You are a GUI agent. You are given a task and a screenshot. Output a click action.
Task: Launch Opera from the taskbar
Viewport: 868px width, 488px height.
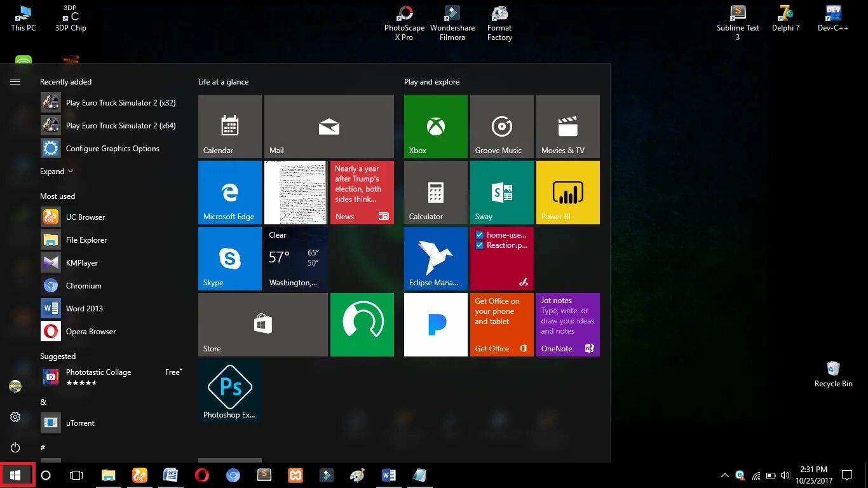[x=202, y=475]
